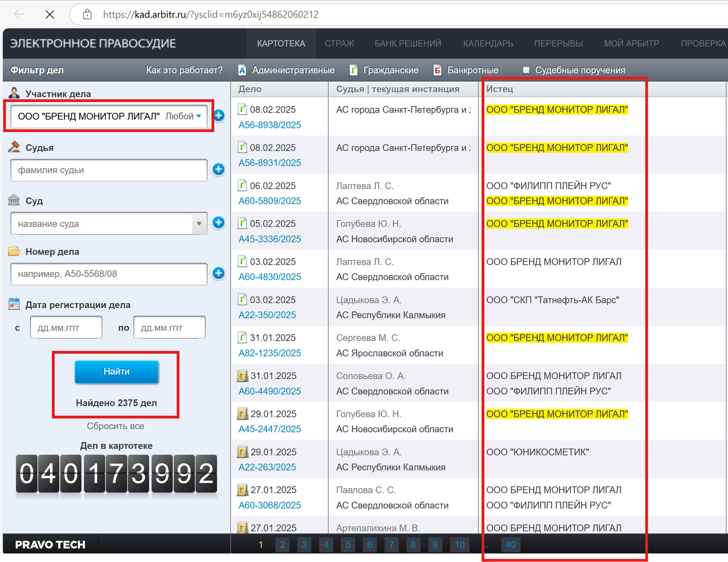Filter by Гражданские cases
Viewport: 728px width, 562px height.
[x=385, y=70]
